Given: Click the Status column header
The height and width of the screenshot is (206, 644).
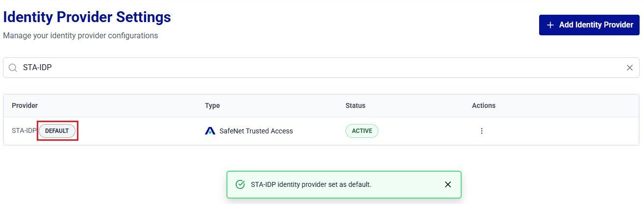Looking at the screenshot, I should point(355,105).
